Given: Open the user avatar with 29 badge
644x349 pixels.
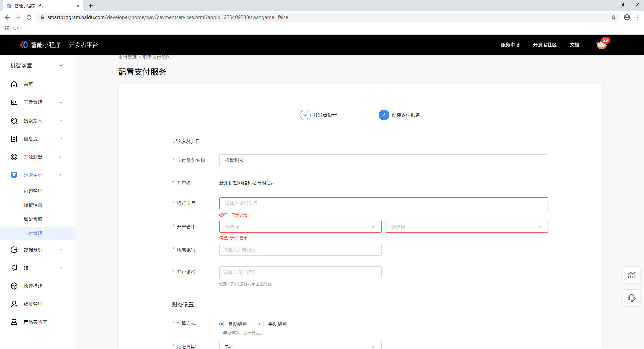Looking at the screenshot, I should pos(602,44).
